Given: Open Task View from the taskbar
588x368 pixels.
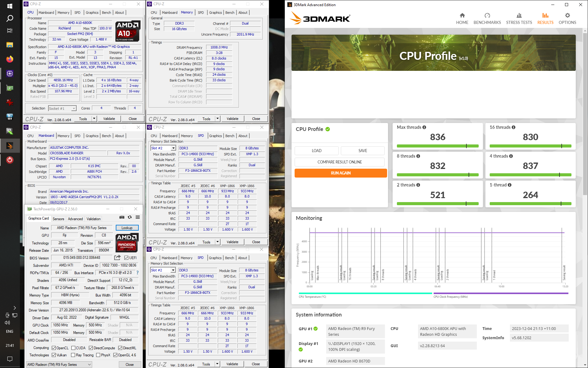Looking at the screenshot, I should (x=10, y=30).
